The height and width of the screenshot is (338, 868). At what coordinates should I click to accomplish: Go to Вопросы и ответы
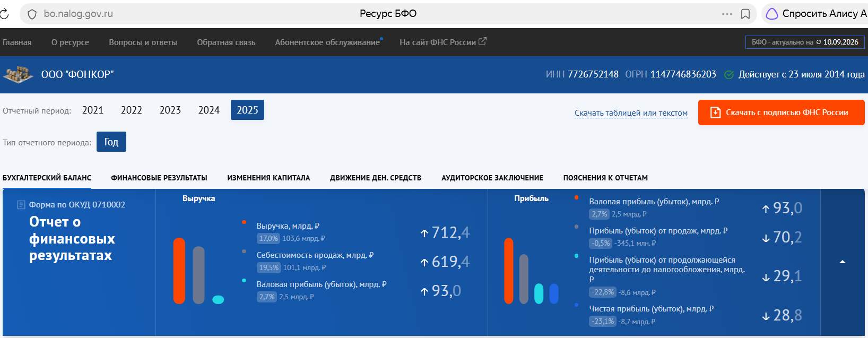tap(143, 42)
